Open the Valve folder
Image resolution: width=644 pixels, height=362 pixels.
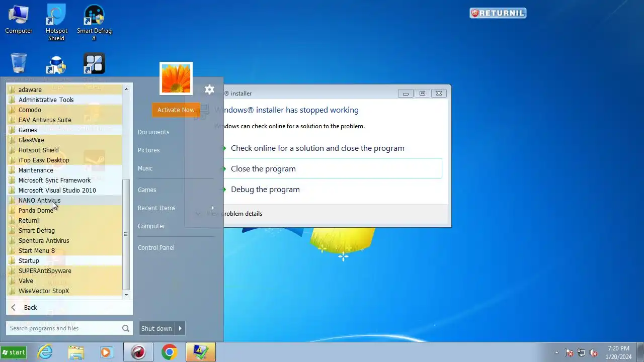[x=64, y=281]
